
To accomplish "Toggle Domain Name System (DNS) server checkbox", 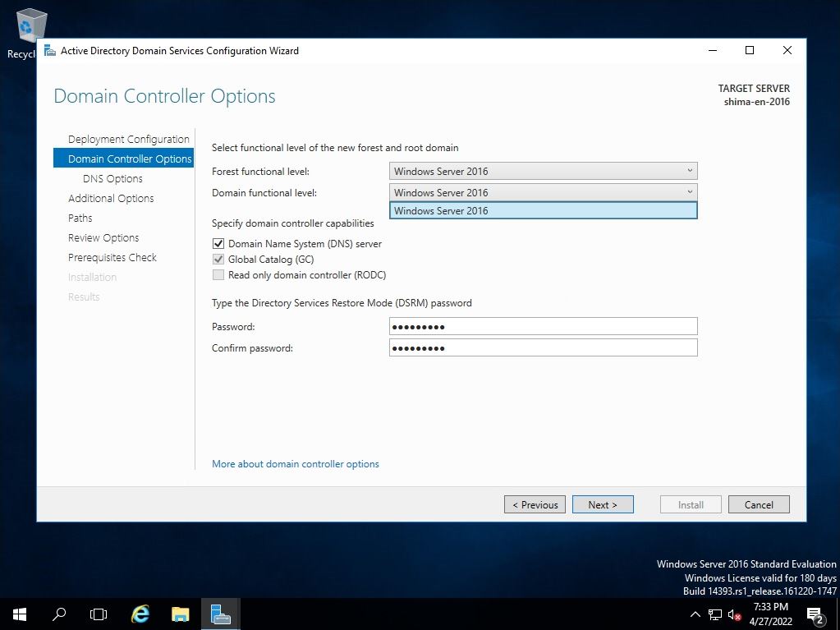I will [x=218, y=244].
